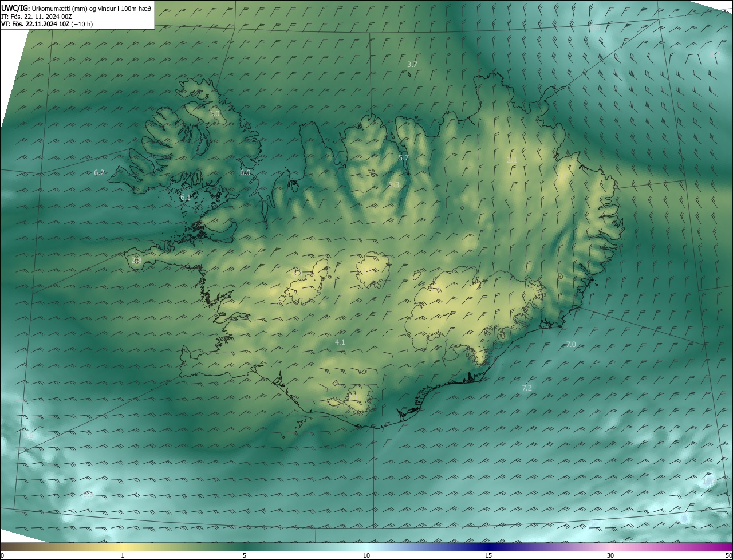Viewport: 733px width, 560px height.
Task: Click the '50' tick on the colour scale
Action: tap(728, 555)
